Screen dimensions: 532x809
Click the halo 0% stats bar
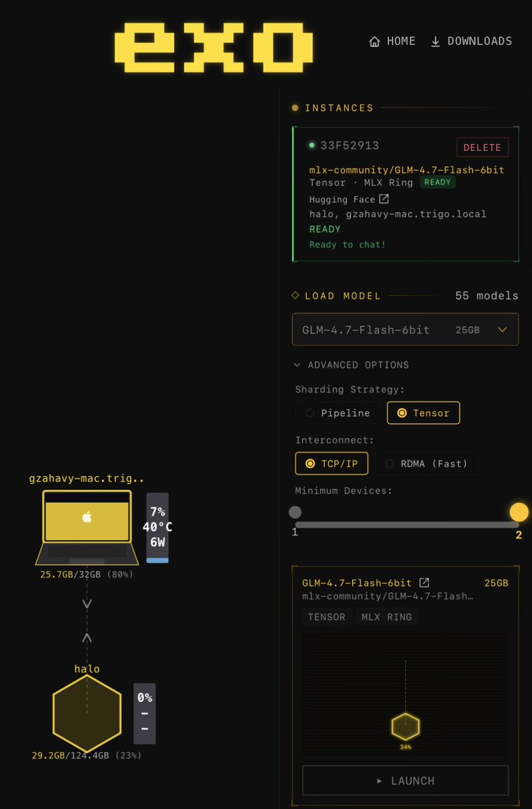pos(144,714)
